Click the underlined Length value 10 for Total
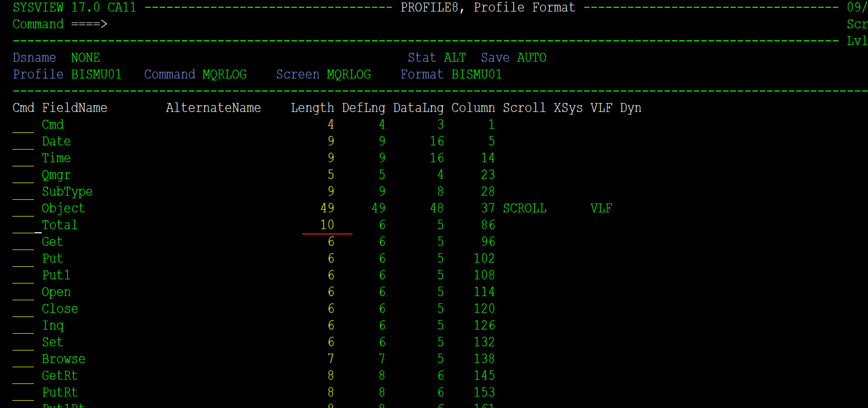Viewport: 868px width, 408px height. pos(327,225)
